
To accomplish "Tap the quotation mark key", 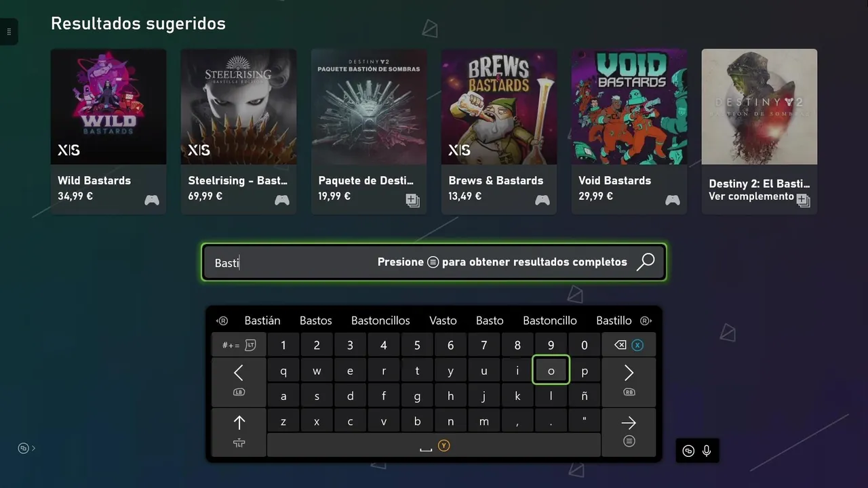I will tap(584, 421).
